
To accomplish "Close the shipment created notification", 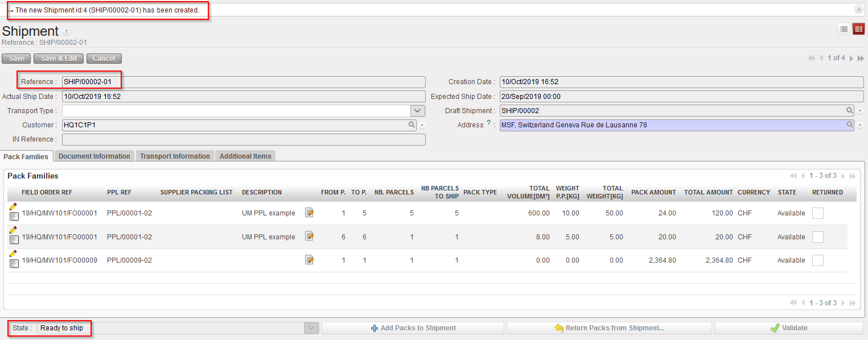I will (x=858, y=9).
